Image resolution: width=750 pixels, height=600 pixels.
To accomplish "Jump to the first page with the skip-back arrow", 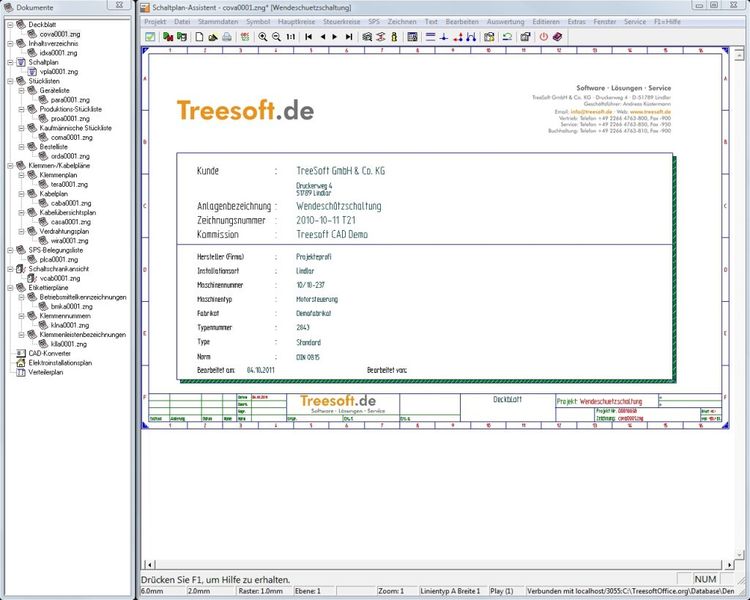I will [x=309, y=37].
